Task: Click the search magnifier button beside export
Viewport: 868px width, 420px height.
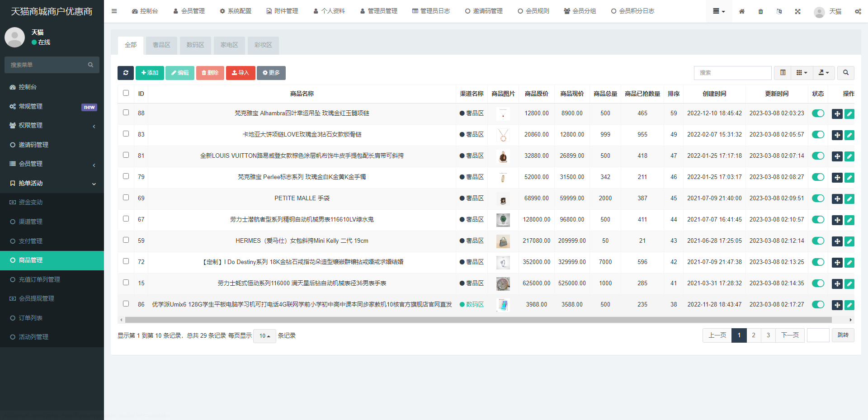Action: point(845,73)
